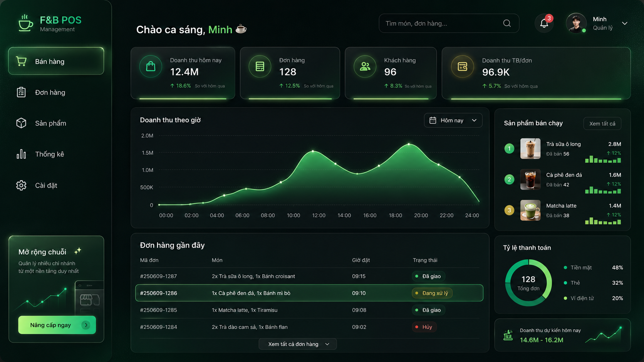The image size is (644, 362).
Task: Click the F&B POS coffee cup logo
Action: point(25,23)
